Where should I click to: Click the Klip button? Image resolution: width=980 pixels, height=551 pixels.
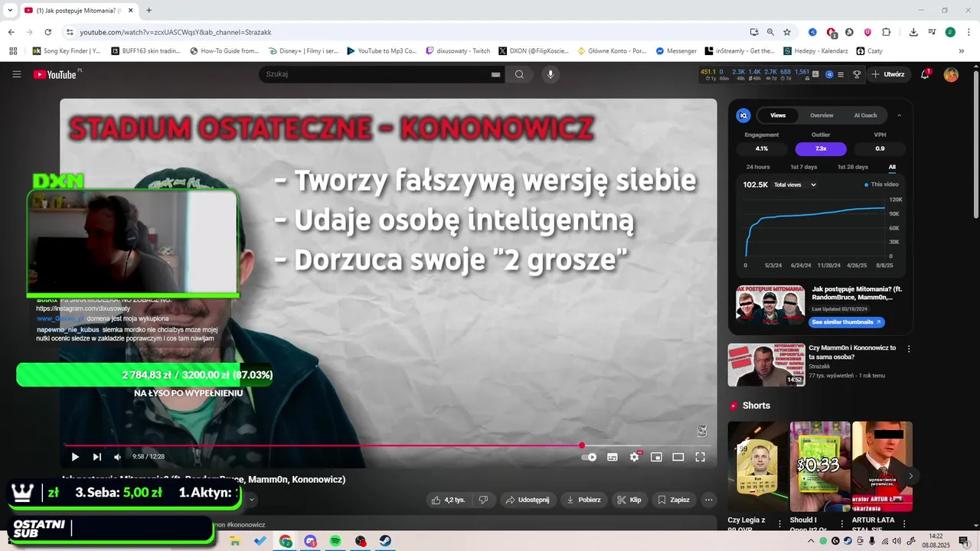click(629, 500)
